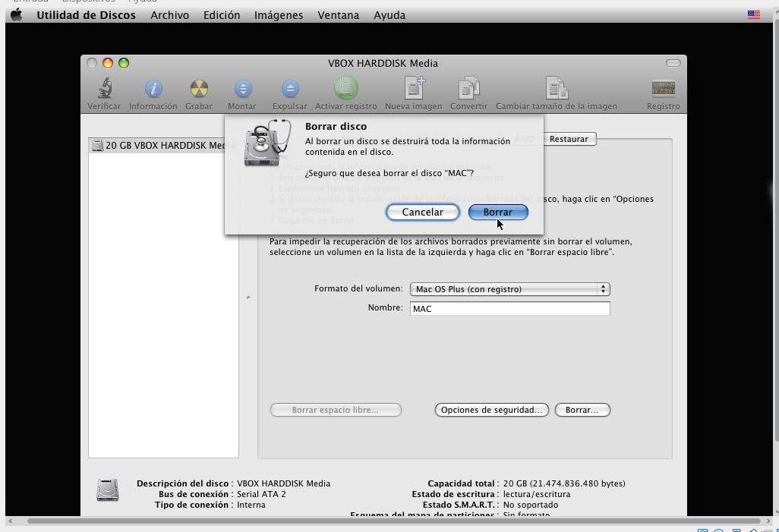Click the Grabar burn disc icon

(x=199, y=89)
